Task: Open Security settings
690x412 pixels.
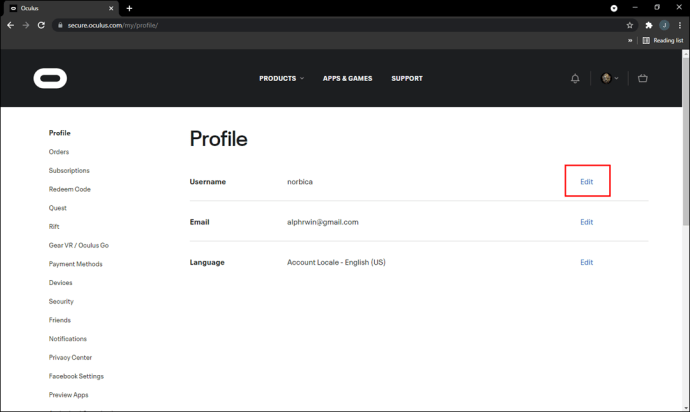Action: [61, 302]
